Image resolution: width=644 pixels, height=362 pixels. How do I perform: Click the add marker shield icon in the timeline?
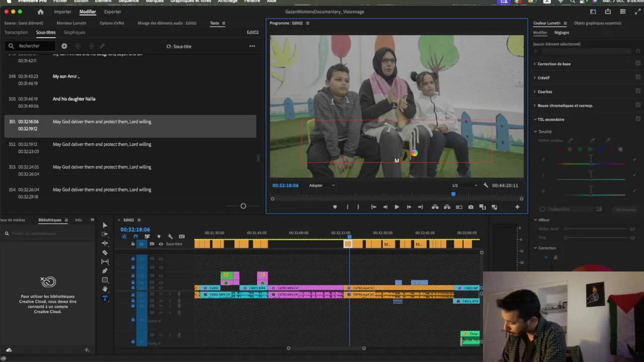click(x=158, y=236)
